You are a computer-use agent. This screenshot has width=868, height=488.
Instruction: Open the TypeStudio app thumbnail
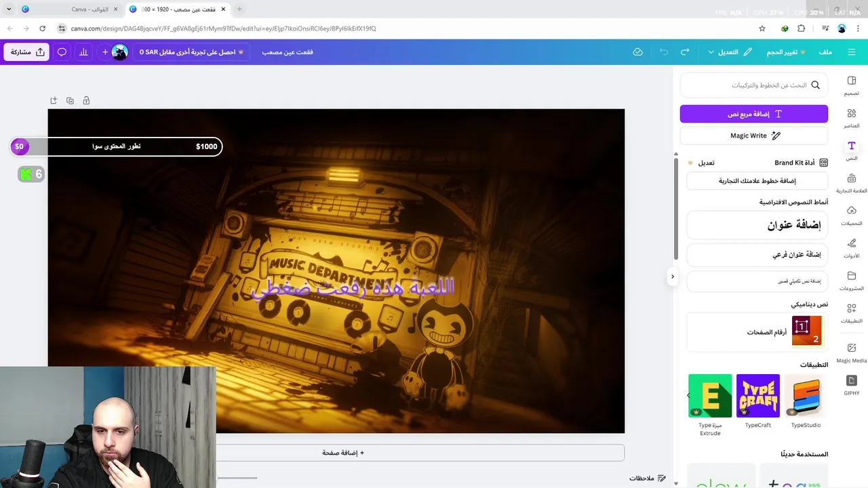pyautogui.click(x=806, y=396)
